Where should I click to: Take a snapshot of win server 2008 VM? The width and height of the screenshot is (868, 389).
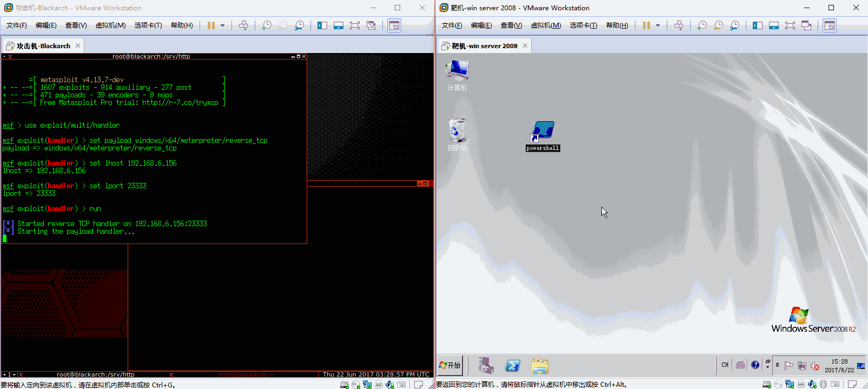(x=702, y=25)
